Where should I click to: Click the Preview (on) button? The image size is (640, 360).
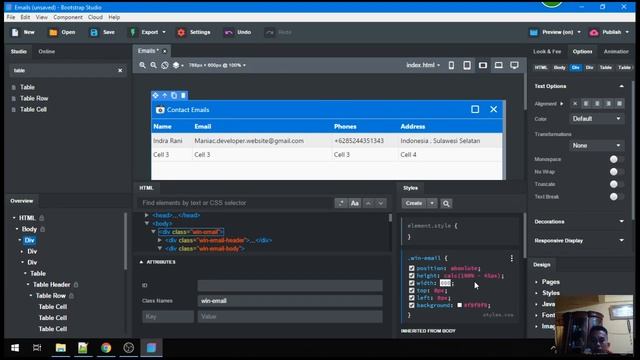[x=555, y=32]
